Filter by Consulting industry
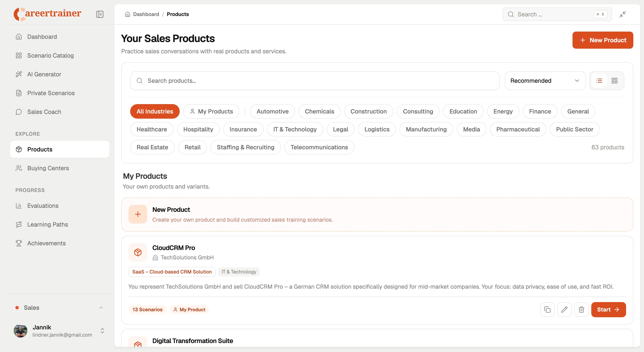This screenshot has height=352, width=644. [418, 111]
